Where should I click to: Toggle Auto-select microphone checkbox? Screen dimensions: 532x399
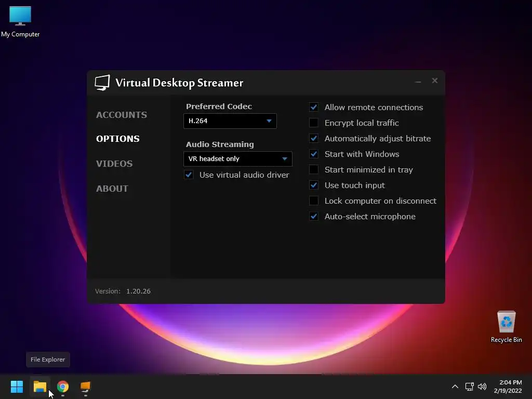point(314,217)
